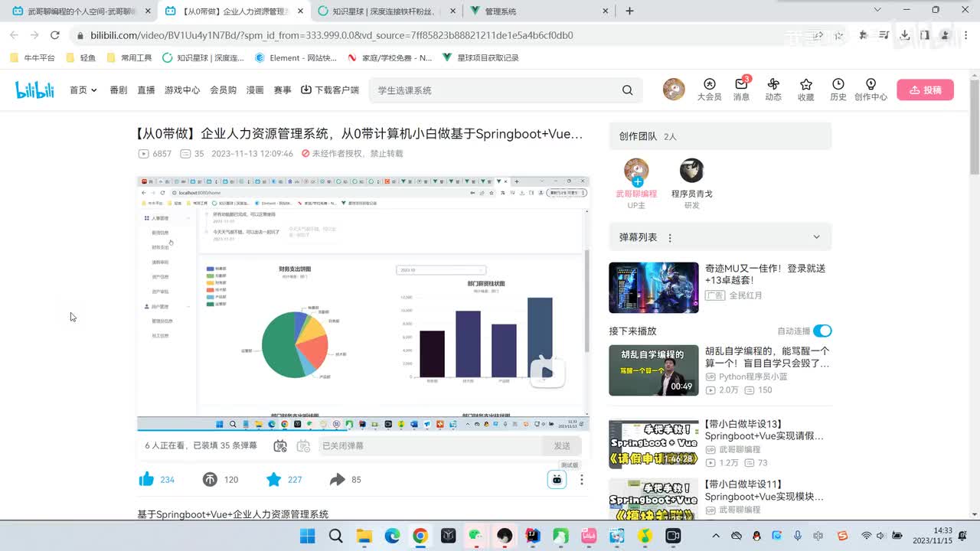Open a new browser tab

click(x=629, y=11)
